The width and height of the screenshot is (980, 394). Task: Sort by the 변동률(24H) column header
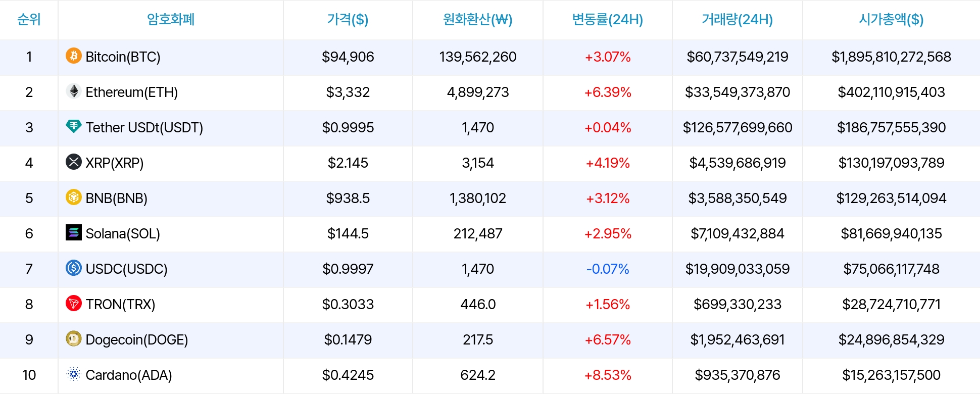tap(607, 20)
